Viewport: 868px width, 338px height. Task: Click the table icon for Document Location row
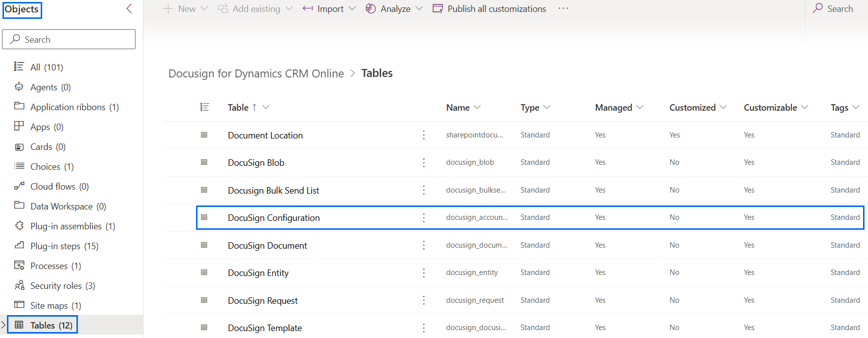[x=204, y=135]
